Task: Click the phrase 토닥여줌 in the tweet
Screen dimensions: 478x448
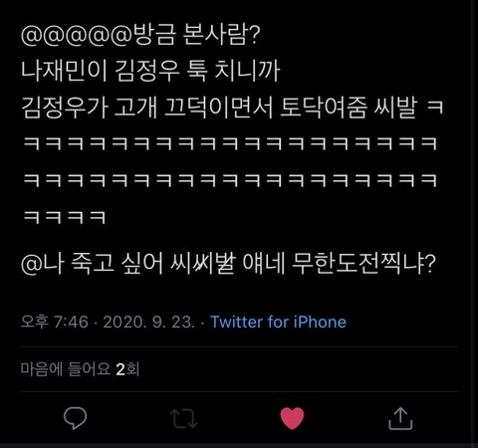Action: (324, 108)
